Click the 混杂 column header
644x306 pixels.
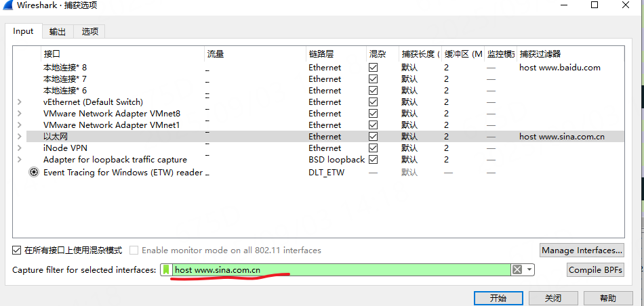coord(382,53)
